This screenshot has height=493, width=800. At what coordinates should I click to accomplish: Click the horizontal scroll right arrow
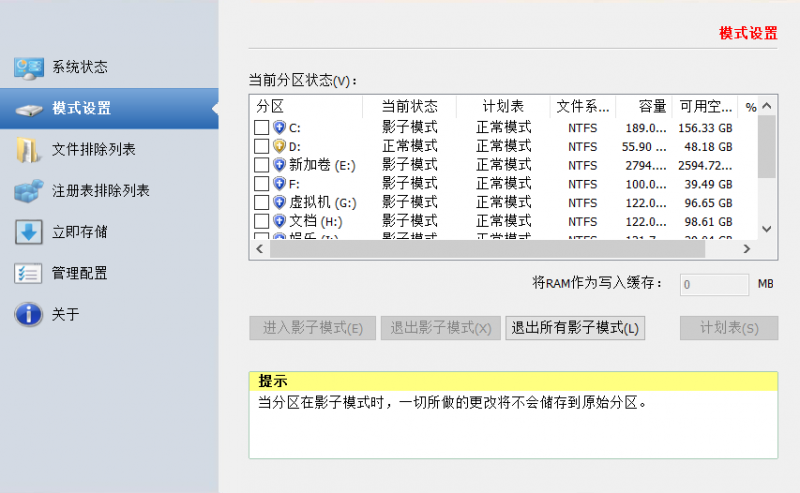747,249
